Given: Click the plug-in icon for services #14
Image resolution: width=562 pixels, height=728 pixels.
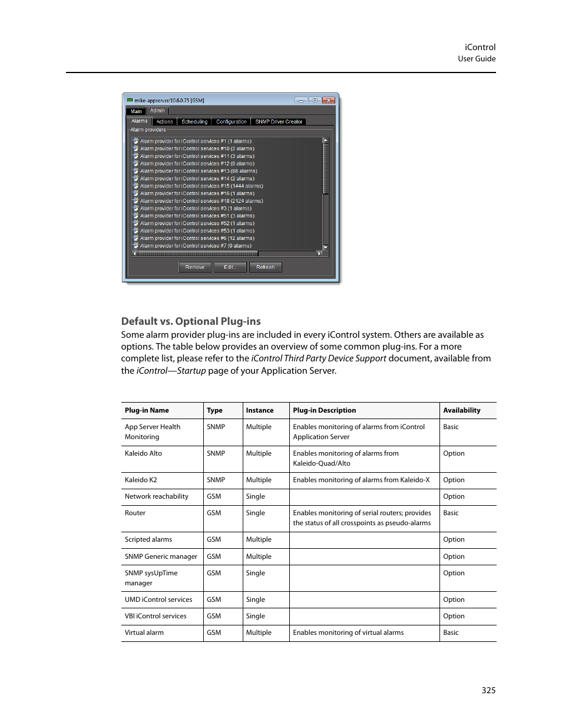Looking at the screenshot, I should (x=135, y=179).
